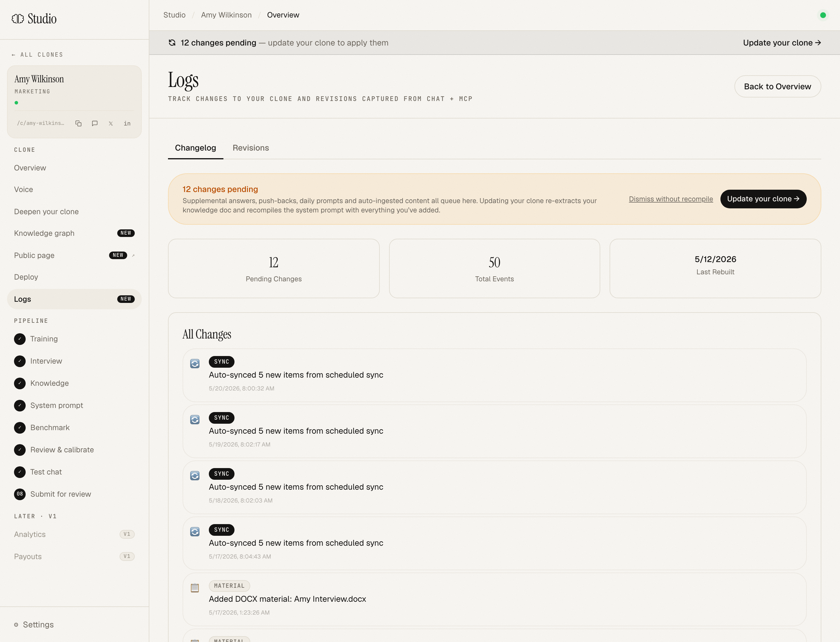
Task: Click Dismiss without recompile link
Action: tap(671, 199)
